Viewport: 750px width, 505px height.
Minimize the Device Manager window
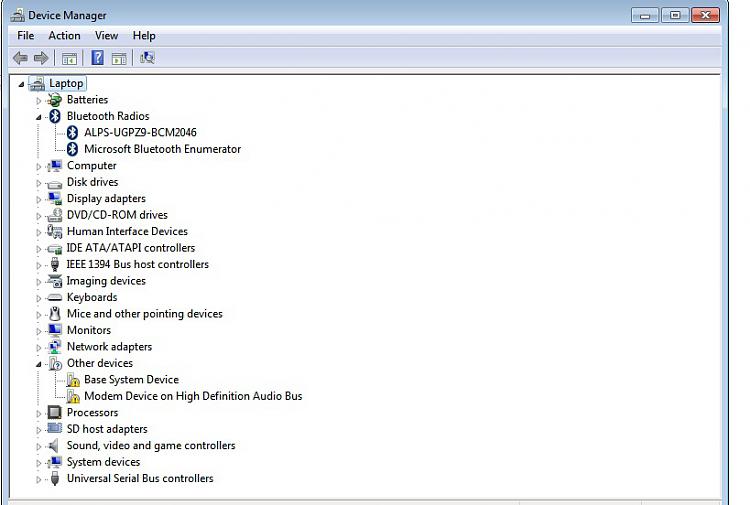coord(645,15)
